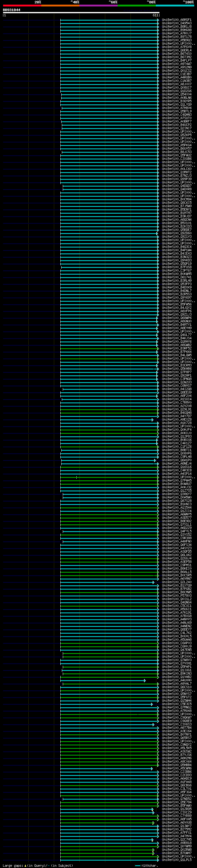Image resolution: width=197 pixels, height=868 pixels.
Task: Select the label UniRef100_Q1ZRD5
Action: [x=176, y=809]
